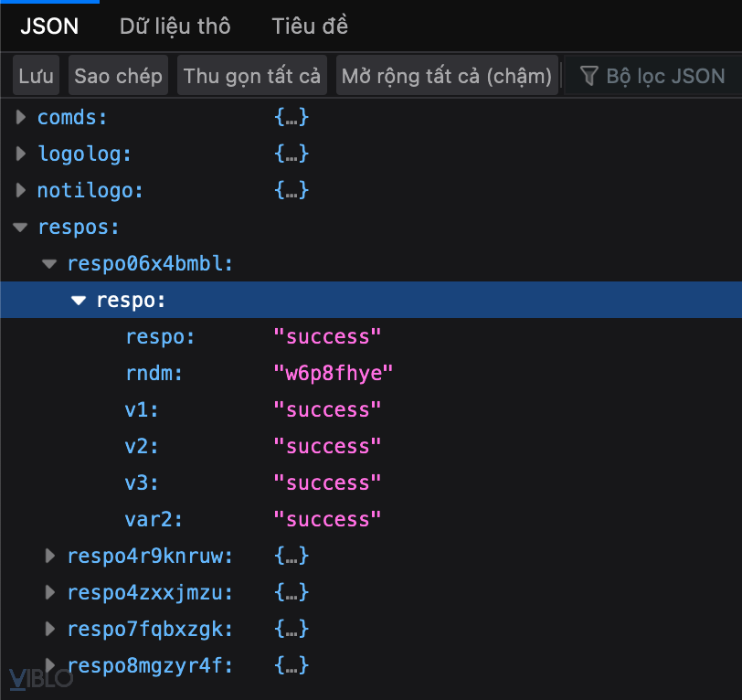Select the rndm value "w6p8fhye"

334,374
